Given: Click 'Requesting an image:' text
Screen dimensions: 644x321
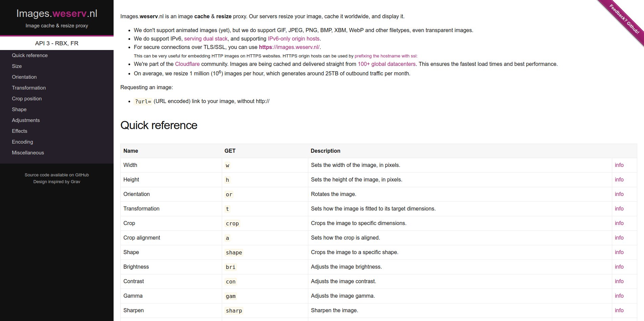Looking at the screenshot, I should click(147, 88).
